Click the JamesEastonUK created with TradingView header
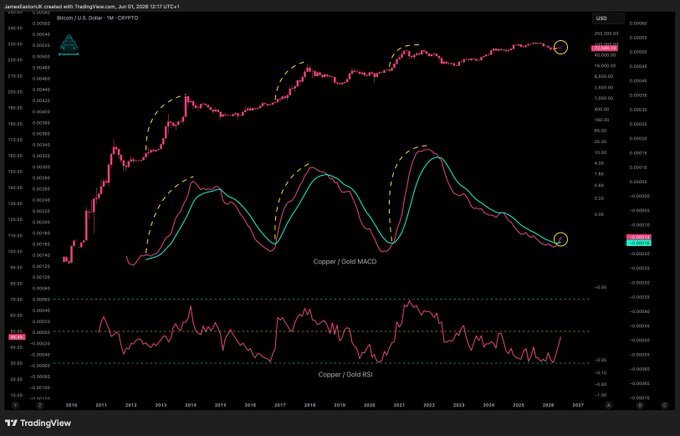 (92, 7)
